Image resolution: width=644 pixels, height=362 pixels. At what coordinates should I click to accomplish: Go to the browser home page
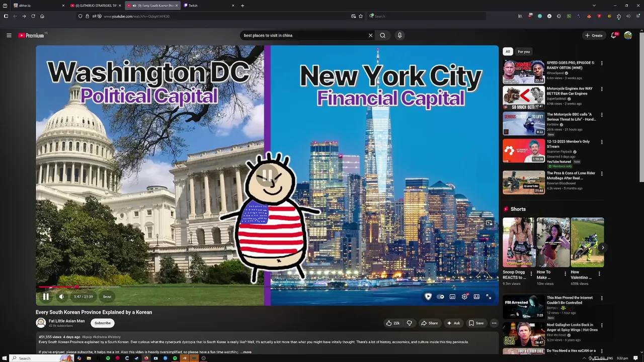point(42,16)
